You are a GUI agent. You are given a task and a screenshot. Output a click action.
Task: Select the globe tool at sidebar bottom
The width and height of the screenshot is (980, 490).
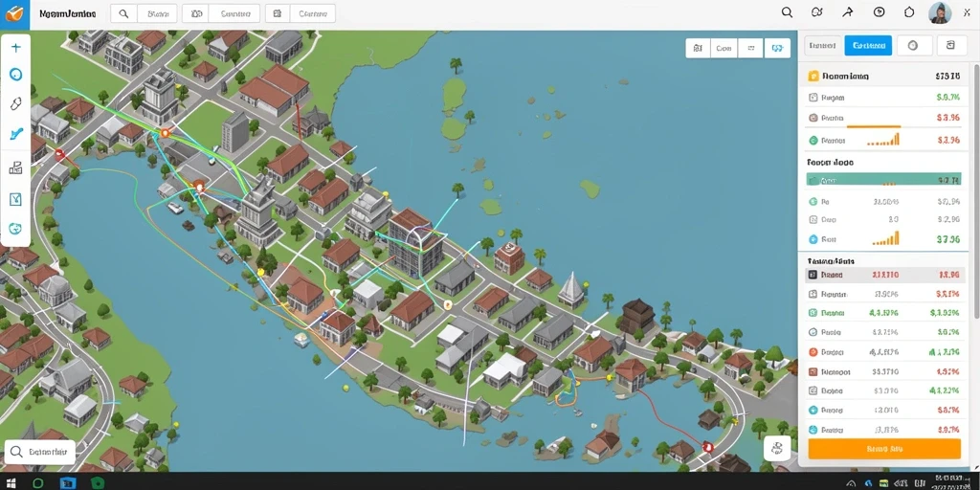[x=16, y=229]
